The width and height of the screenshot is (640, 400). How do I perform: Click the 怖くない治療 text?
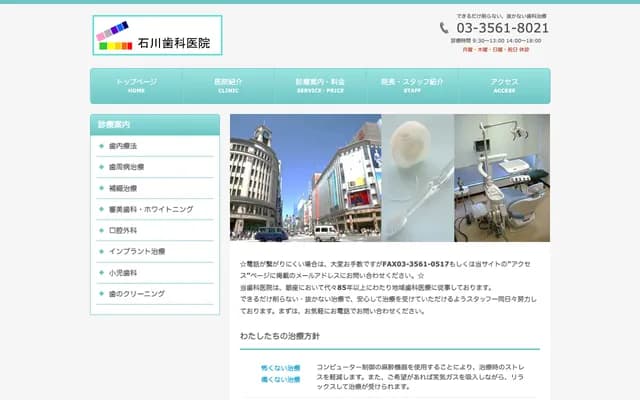click(281, 368)
